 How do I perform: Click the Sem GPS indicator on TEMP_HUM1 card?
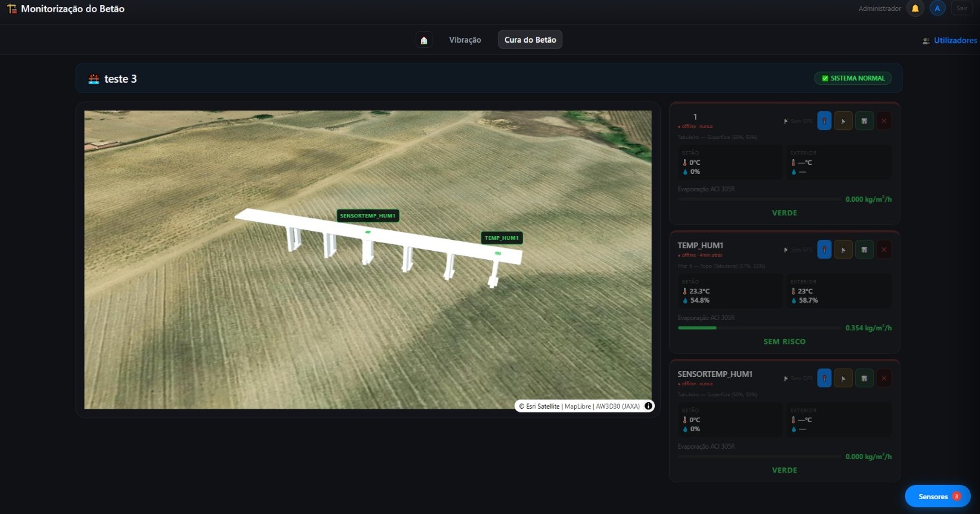tap(798, 250)
